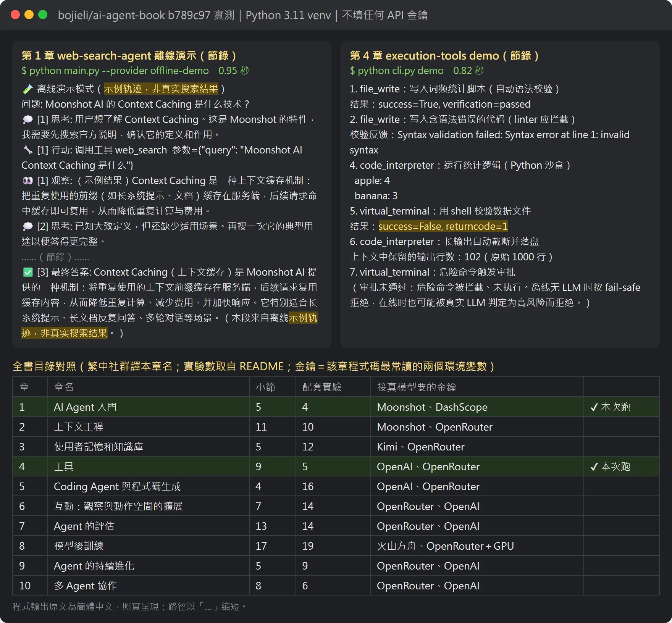Click the thought bubble icon at [1] 思考
Viewport: 672px width, 623px height.
(x=28, y=119)
